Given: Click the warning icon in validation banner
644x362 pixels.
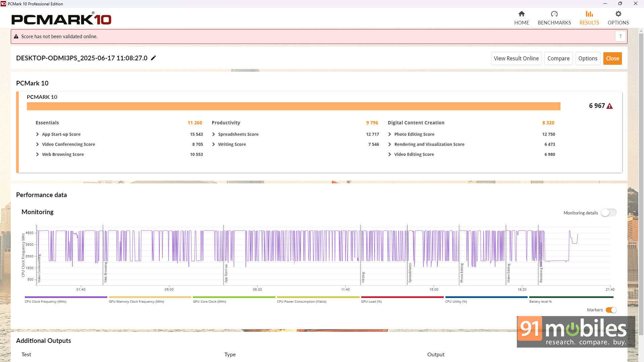Looking at the screenshot, I should pos(16,37).
